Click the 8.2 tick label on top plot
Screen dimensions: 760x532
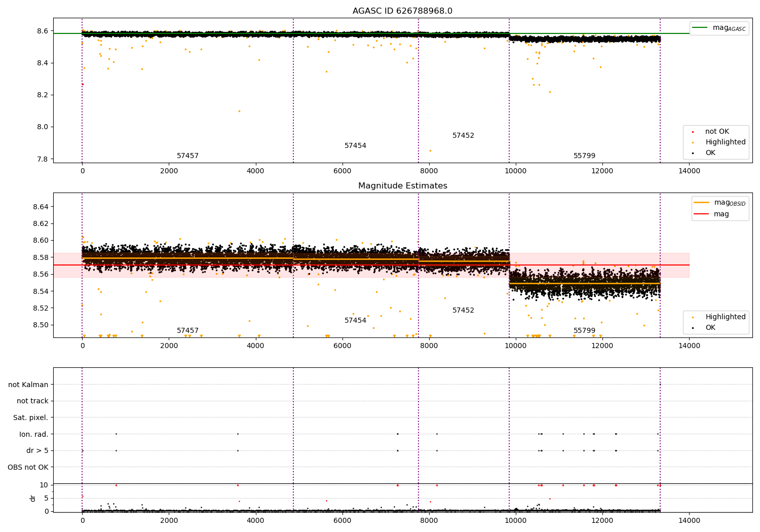coord(43,95)
